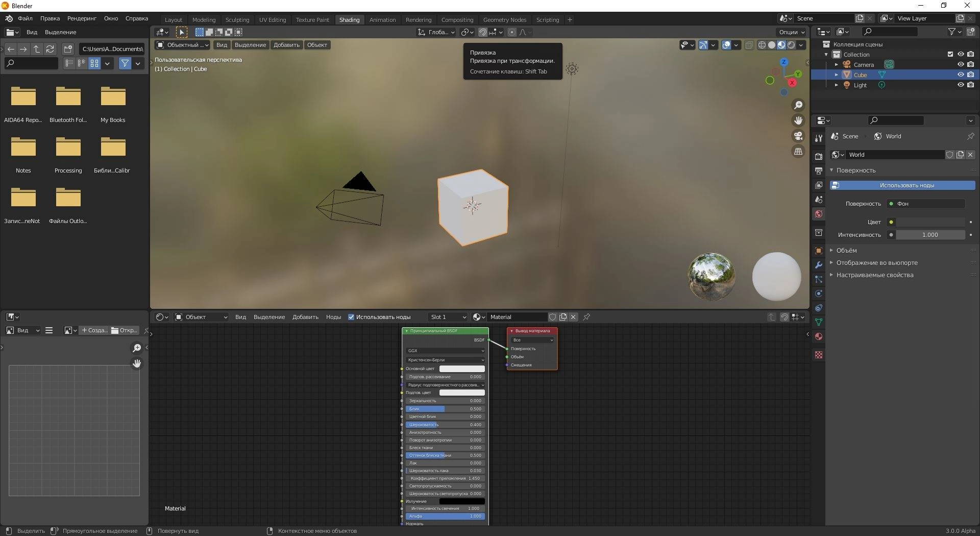Open the World Properties tab (globe icon)

(x=819, y=213)
